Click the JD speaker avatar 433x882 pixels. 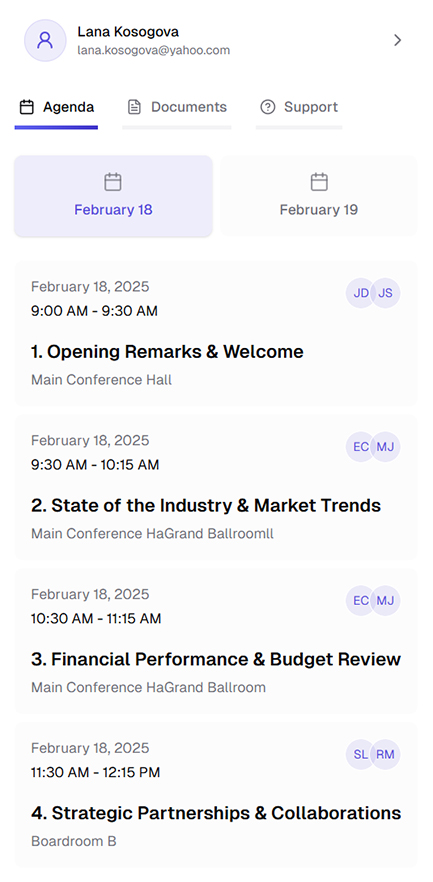click(360, 293)
